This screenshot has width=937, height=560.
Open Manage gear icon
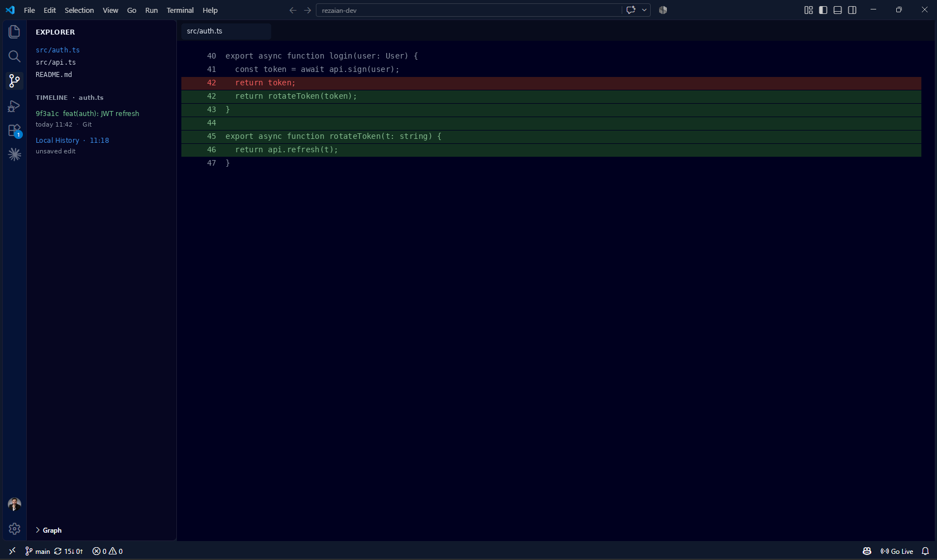15,529
